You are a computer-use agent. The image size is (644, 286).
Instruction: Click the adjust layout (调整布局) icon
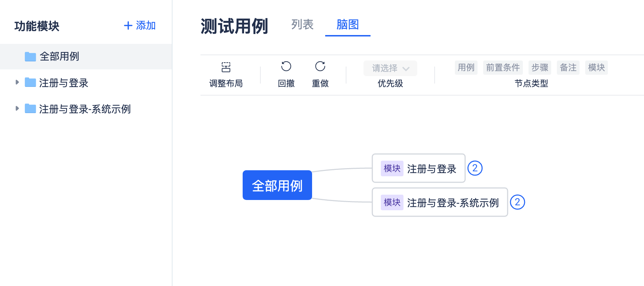pos(226,67)
